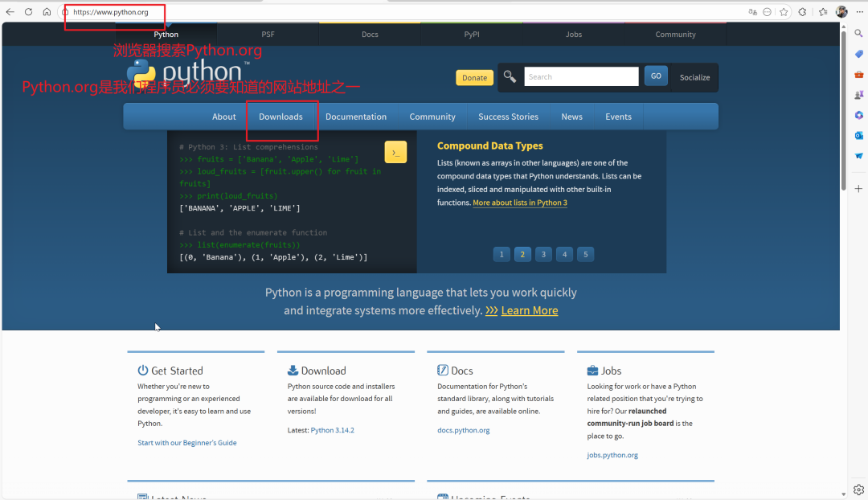Open the sidebar games chess icon
Image resolution: width=868 pixels, height=500 pixels.
tap(858, 95)
